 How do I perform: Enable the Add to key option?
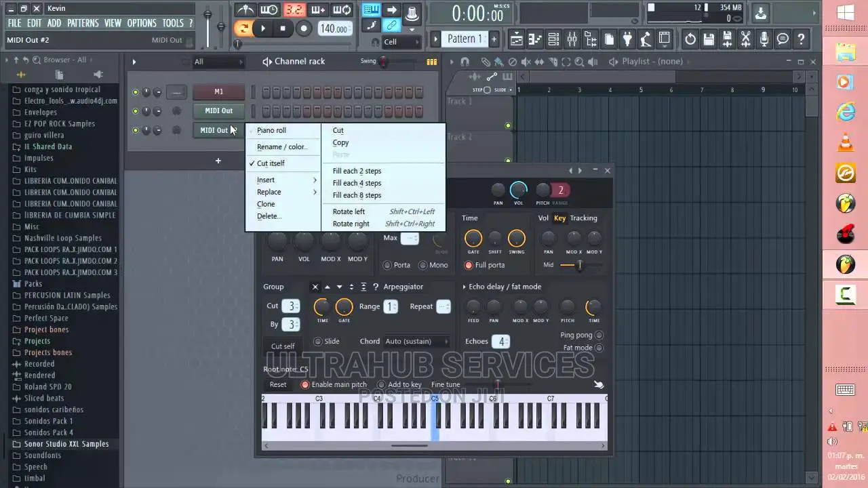point(381,385)
